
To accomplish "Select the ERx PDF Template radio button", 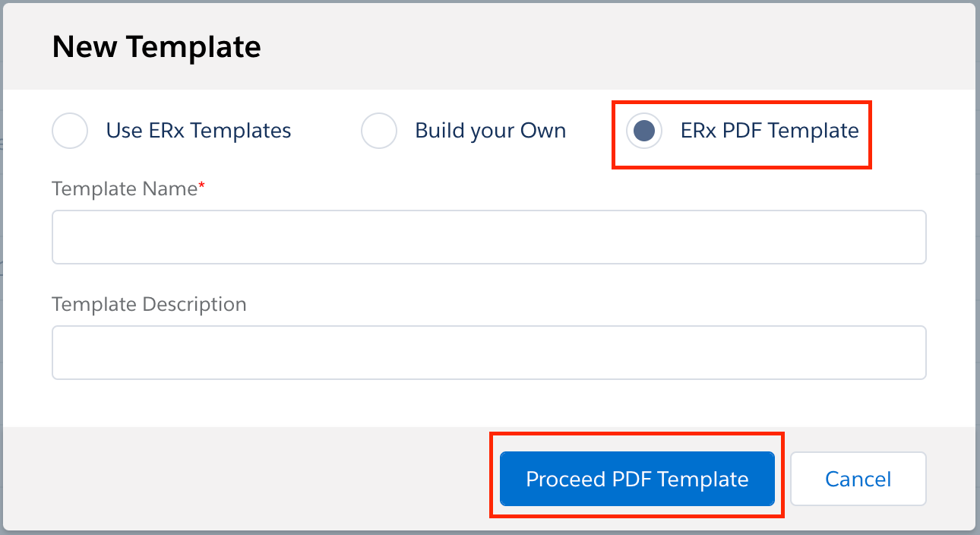I will point(644,131).
